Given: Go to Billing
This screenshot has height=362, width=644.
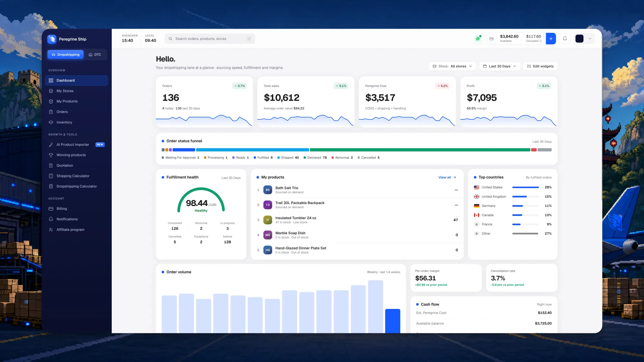Looking at the screenshot, I should pyautogui.click(x=77, y=209).
